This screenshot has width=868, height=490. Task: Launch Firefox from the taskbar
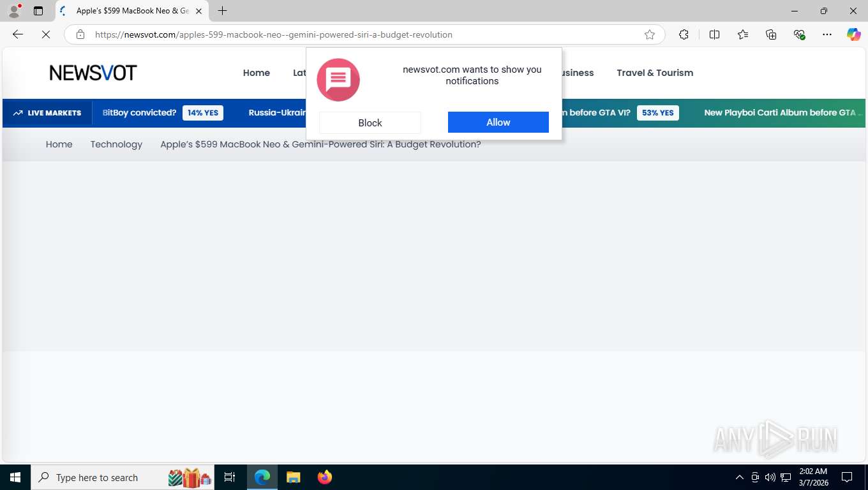pos(325,477)
